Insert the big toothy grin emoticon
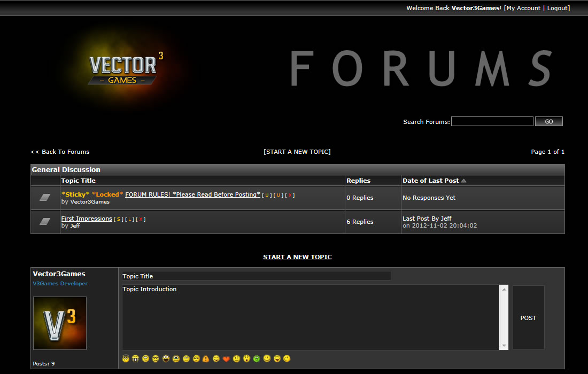 136,359
